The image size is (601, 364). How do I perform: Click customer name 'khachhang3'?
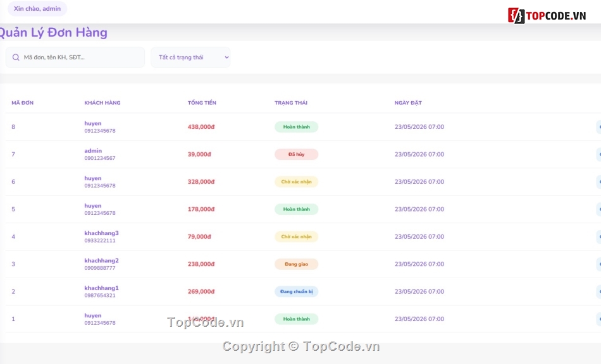coord(102,233)
